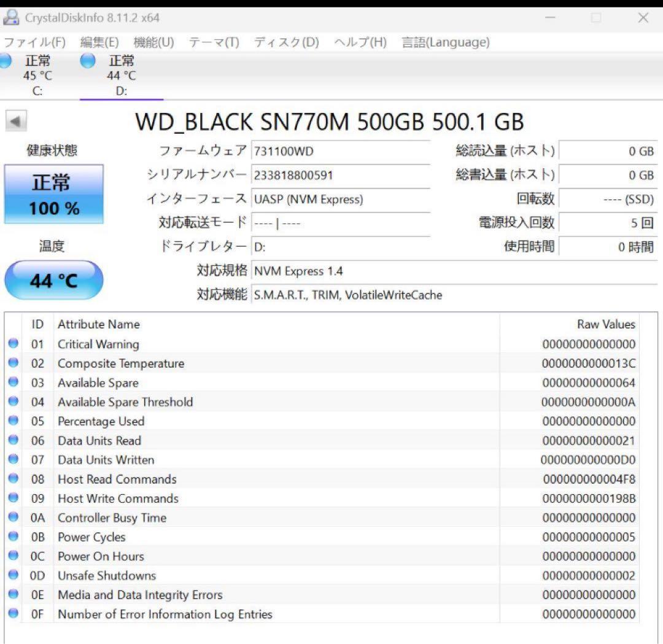Image resolution: width=663 pixels, height=644 pixels.
Task: Click the 正常 100 % health status button
Action: click(x=53, y=194)
